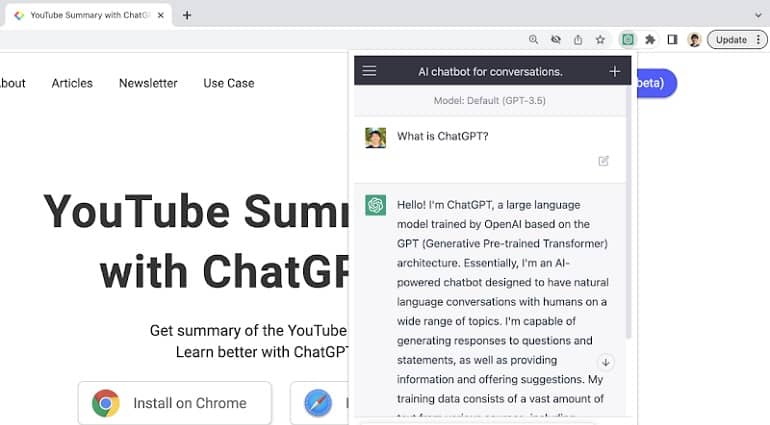Click the Update button in Chrome toolbar
This screenshot has width=770, height=425.
click(x=731, y=40)
